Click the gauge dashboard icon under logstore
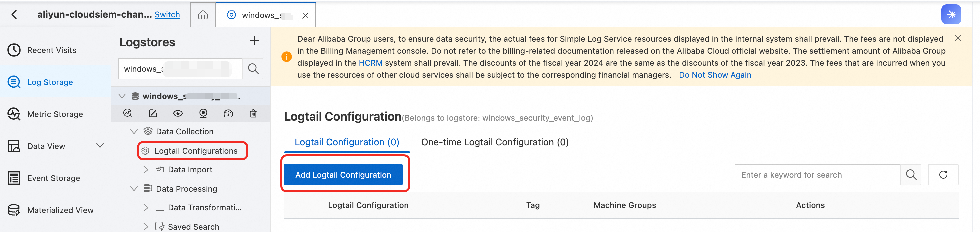Viewport: 980px width, 232px height. coord(228,113)
